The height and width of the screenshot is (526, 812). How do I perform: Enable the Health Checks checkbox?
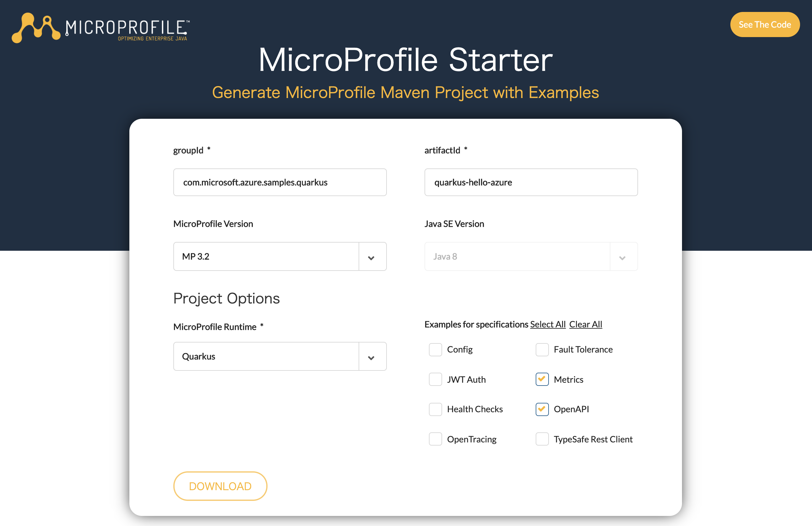tap(435, 409)
